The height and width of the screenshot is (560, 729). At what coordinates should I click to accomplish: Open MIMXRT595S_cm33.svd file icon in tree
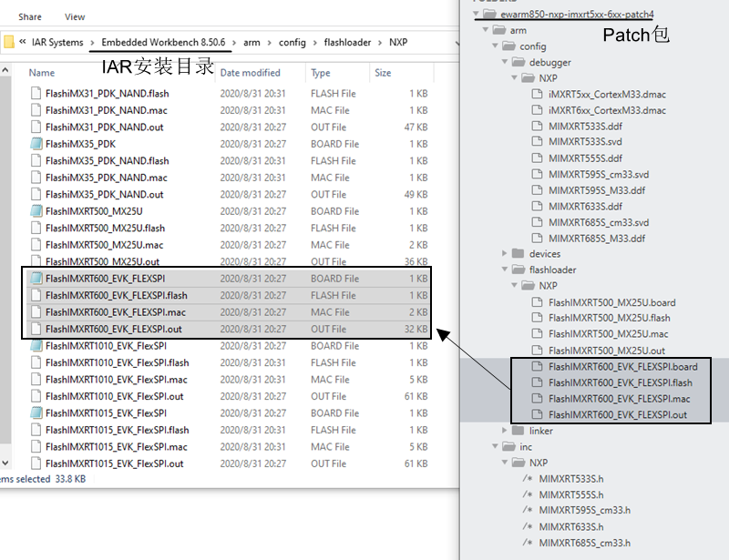pos(537,174)
